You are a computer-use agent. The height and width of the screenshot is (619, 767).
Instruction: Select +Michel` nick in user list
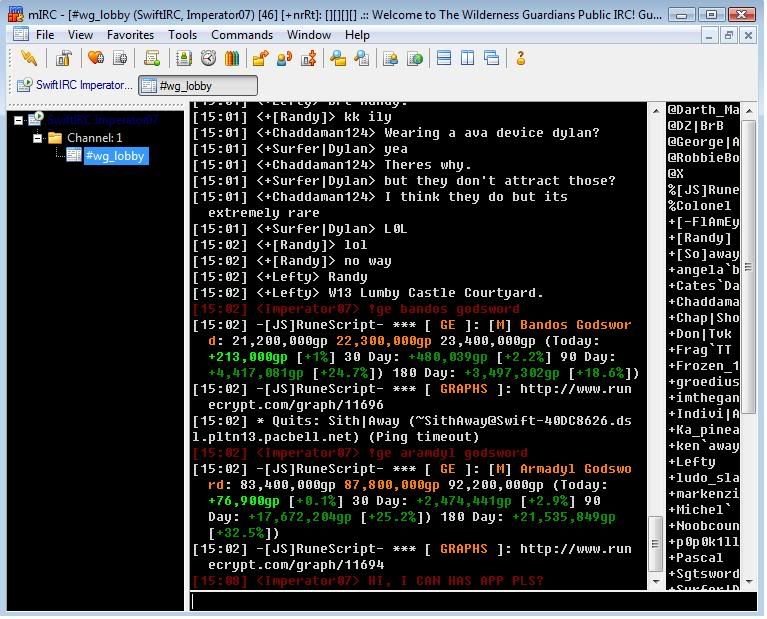pos(699,510)
